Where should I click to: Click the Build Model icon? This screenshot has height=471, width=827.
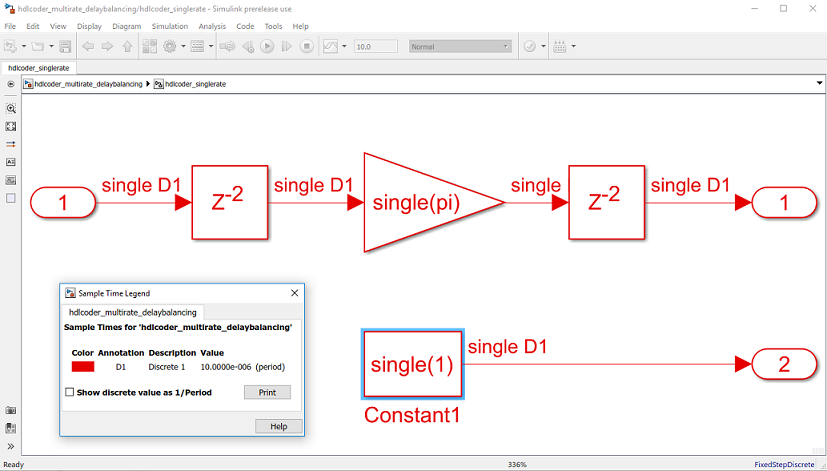point(560,46)
